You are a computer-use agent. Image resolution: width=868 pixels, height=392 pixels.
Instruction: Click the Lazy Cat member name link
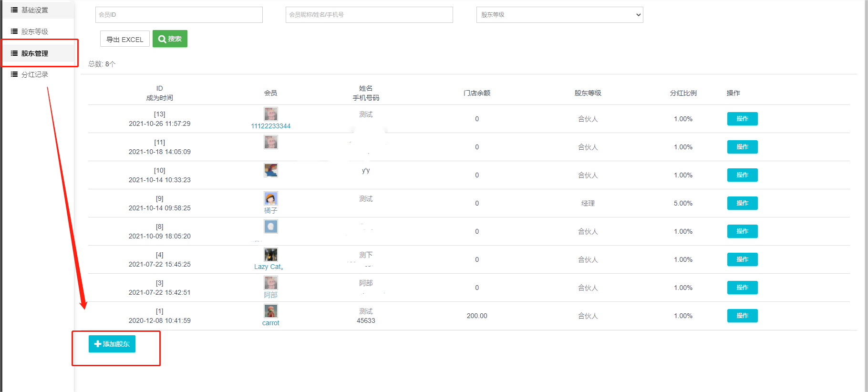[x=269, y=267]
